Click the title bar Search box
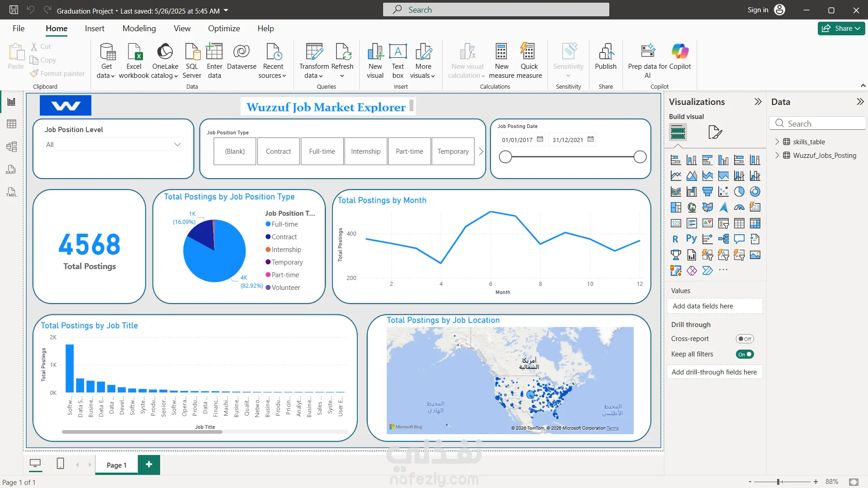 click(496, 9)
